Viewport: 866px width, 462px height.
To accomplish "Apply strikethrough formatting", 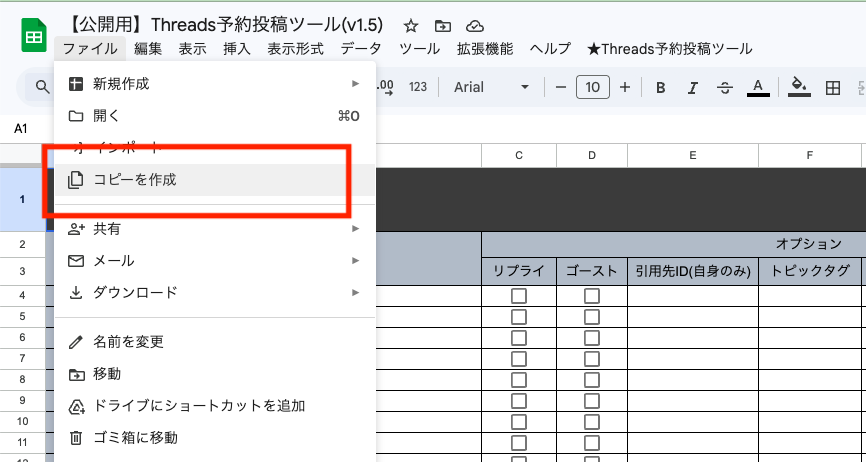I will [725, 88].
